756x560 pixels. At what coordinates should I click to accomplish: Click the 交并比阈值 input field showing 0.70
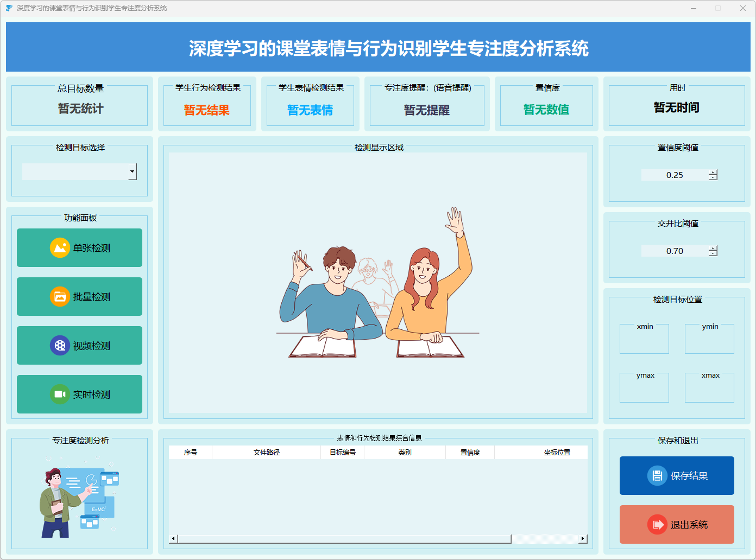pos(675,251)
